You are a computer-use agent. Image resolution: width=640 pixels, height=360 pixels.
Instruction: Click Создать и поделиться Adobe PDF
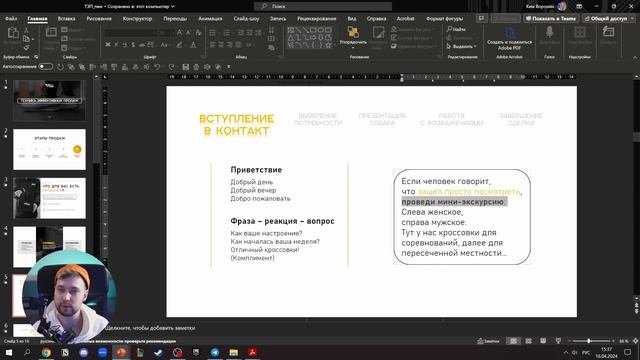509,39
